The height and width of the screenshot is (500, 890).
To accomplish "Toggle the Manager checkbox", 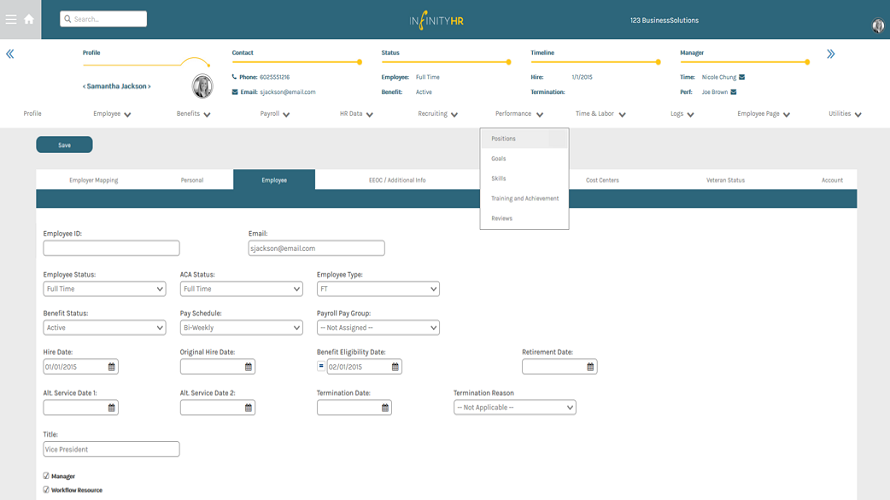I will pyautogui.click(x=46, y=476).
